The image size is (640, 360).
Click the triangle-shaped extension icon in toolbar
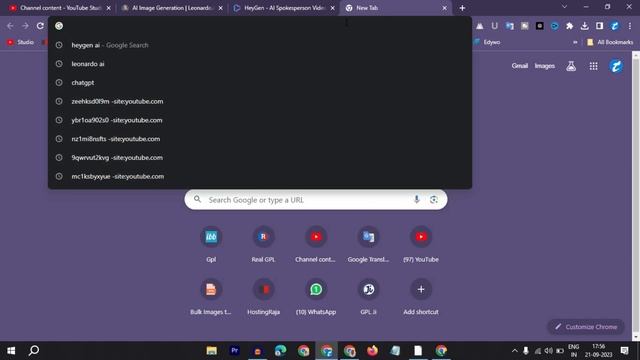tap(480, 26)
